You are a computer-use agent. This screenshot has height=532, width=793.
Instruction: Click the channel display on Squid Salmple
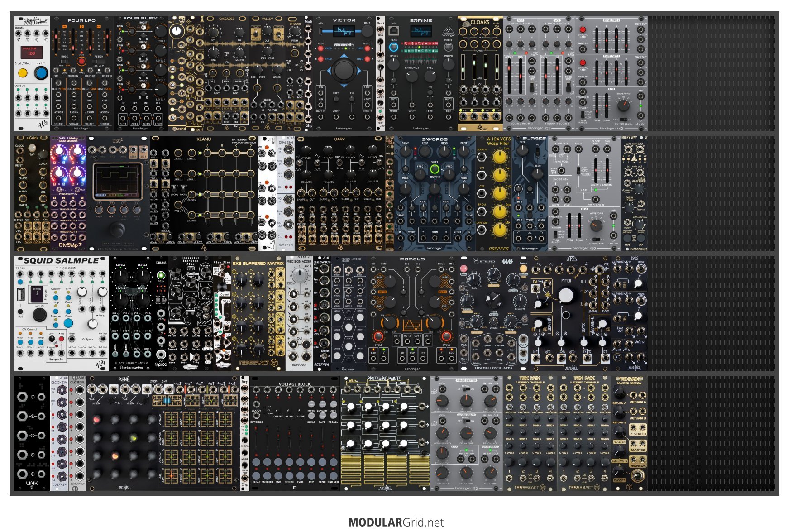(x=38, y=294)
